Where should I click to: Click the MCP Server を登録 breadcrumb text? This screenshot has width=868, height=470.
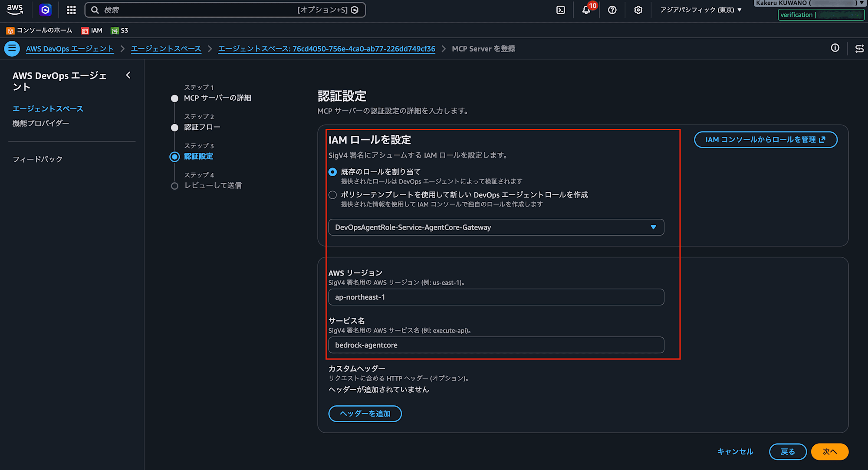coord(483,49)
